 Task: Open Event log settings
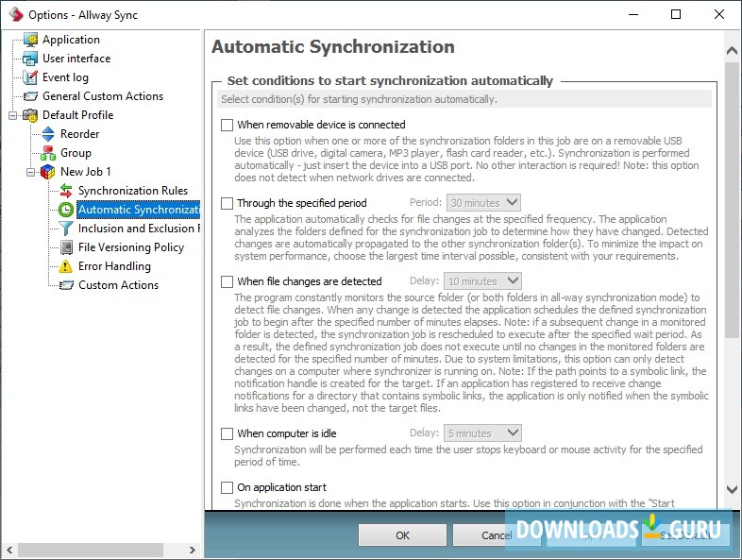coord(65,77)
